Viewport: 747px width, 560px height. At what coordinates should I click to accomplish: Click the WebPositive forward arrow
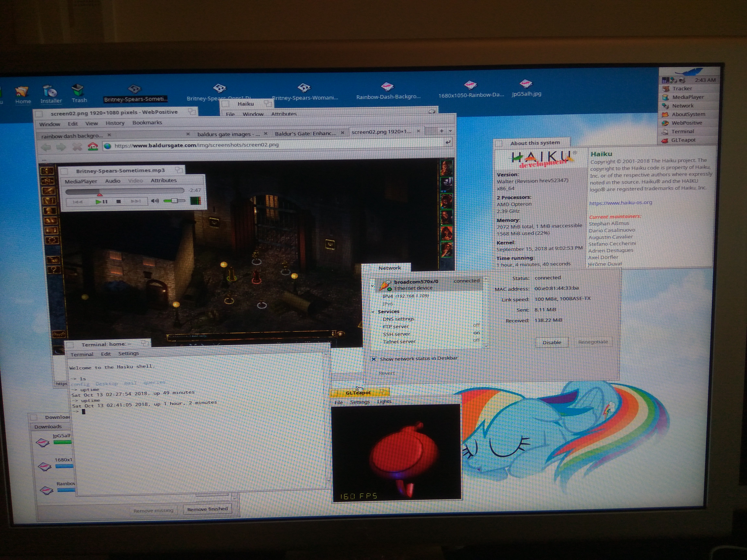pos(61,147)
